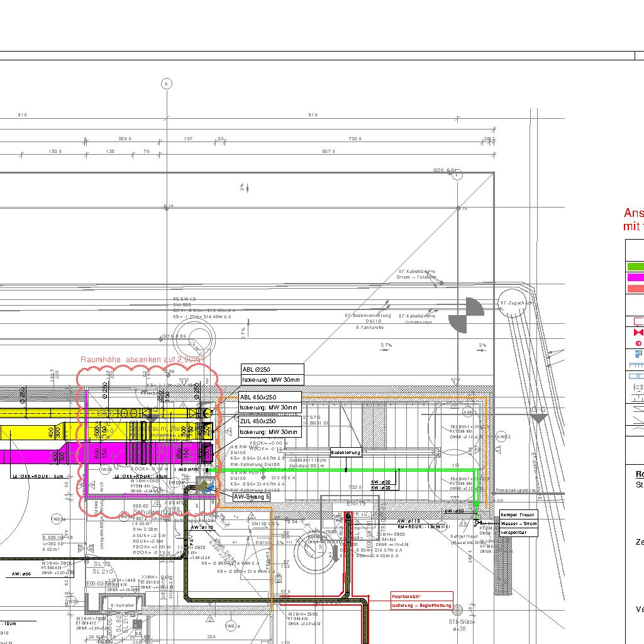Click the Bodenleitung label box
The width and height of the screenshot is (644, 644).
(x=346, y=452)
